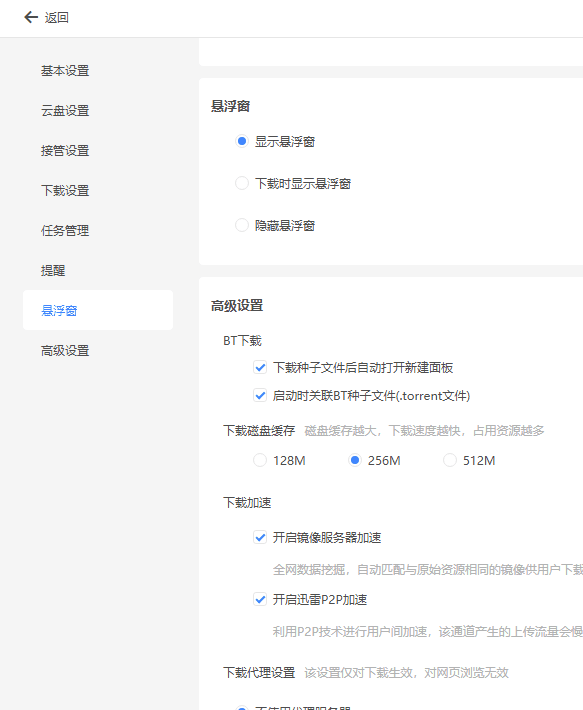583x710 pixels.
Task: Open 任务管理 in the sidebar
Action: 65,230
